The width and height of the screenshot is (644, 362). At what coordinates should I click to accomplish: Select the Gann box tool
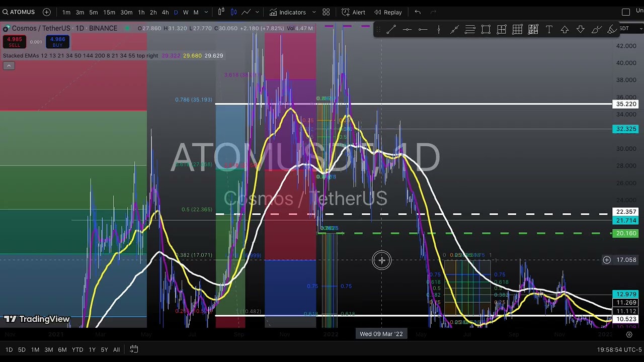click(x=533, y=30)
